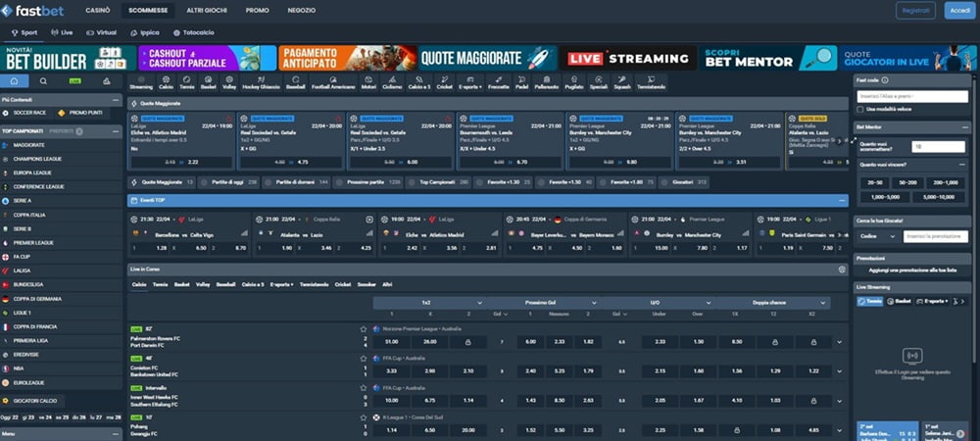Click the Fast code info icon
The width and height of the screenshot is (980, 441).
[885, 80]
